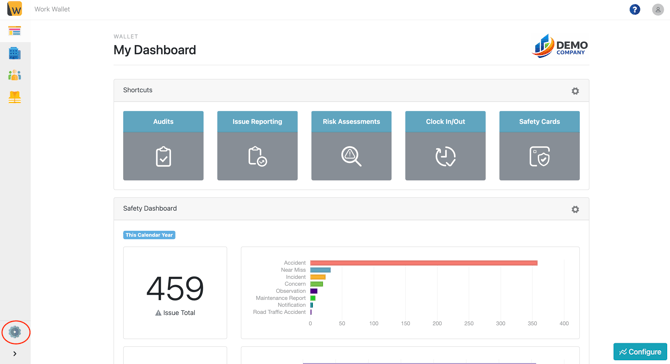Viewport: 670px width, 364px height.
Task: Open the Clock In/Out shortcut
Action: (x=445, y=146)
